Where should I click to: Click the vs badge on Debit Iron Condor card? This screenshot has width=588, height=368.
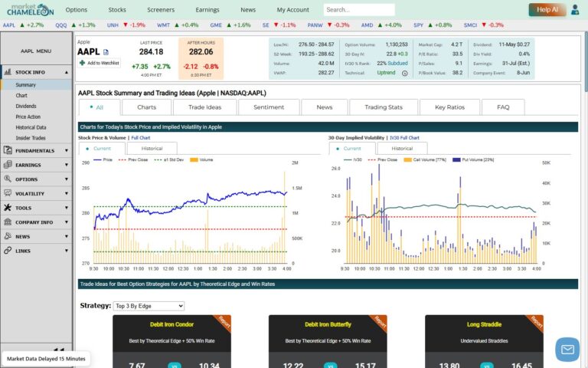point(174,366)
